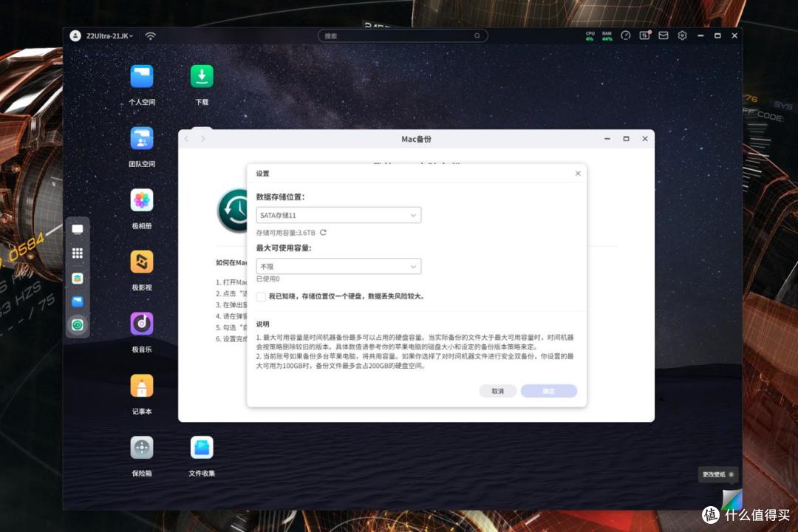The image size is (798, 532).
Task: Maximize the Mac备份 window
Action: point(626,139)
